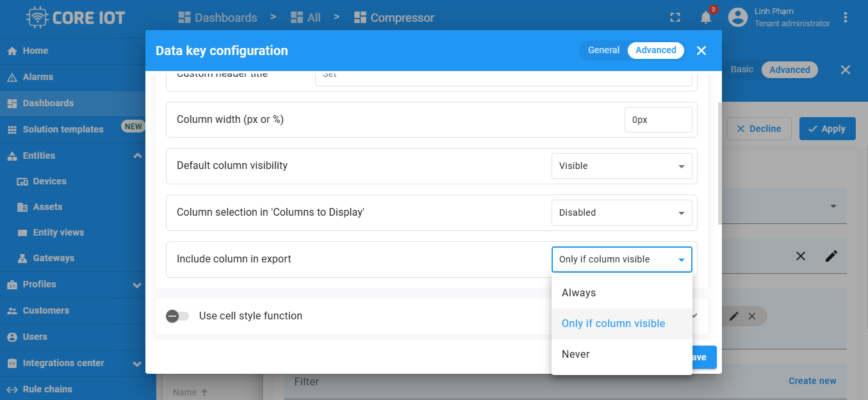Open the Column selection in 'Columns to Display' dropdown
868x400 pixels.
pos(621,212)
